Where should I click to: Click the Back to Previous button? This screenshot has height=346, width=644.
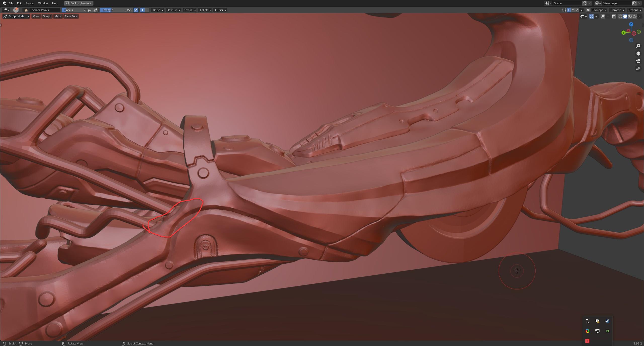tap(78, 3)
